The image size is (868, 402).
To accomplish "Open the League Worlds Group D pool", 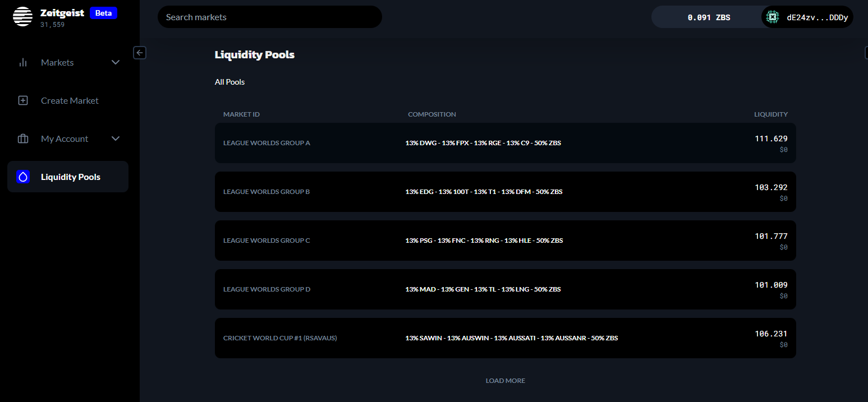I will 506,289.
